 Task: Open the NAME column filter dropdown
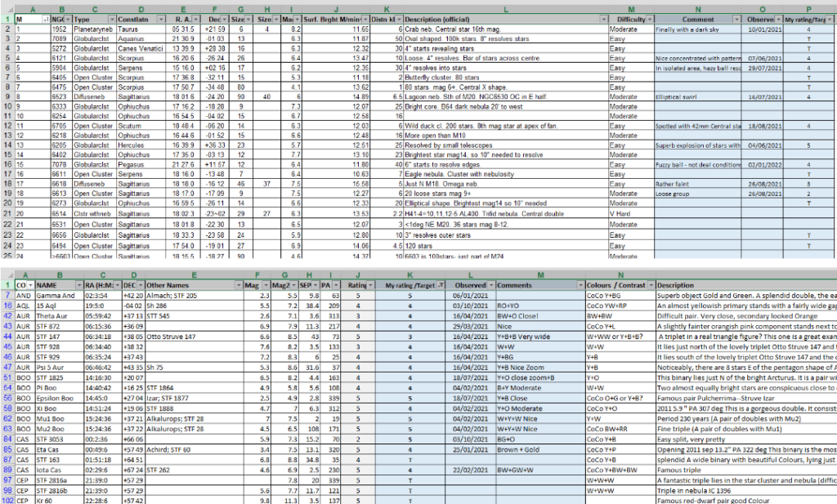pyautogui.click(x=79, y=285)
